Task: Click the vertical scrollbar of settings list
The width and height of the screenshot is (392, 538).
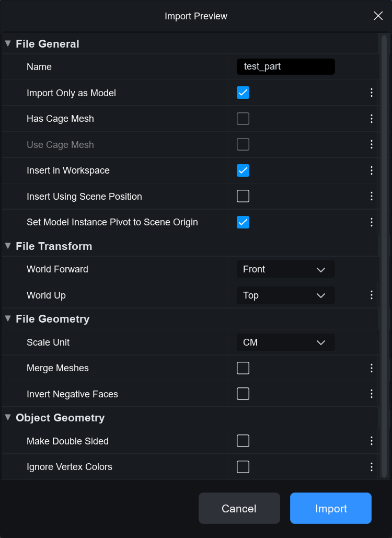Action: 384,256
